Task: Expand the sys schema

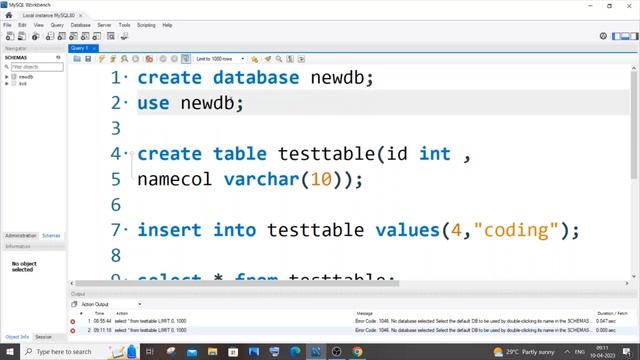Action: [7, 84]
